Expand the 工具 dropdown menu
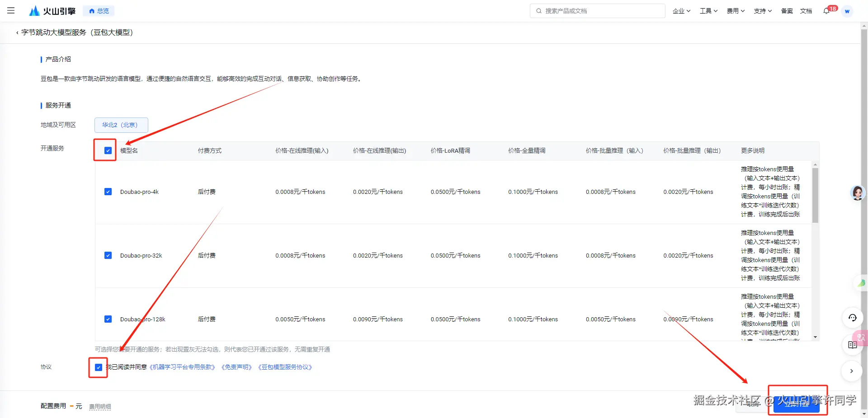This screenshot has height=418, width=868. click(x=708, y=11)
